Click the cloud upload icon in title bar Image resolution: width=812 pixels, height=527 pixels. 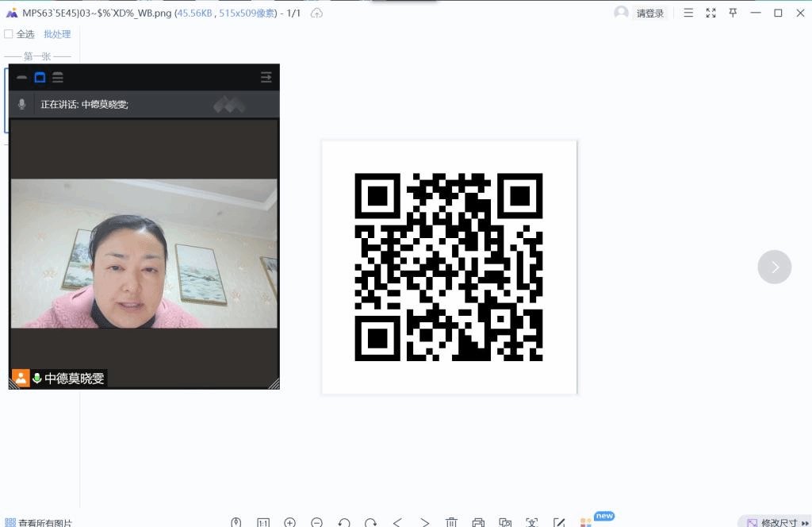point(316,13)
